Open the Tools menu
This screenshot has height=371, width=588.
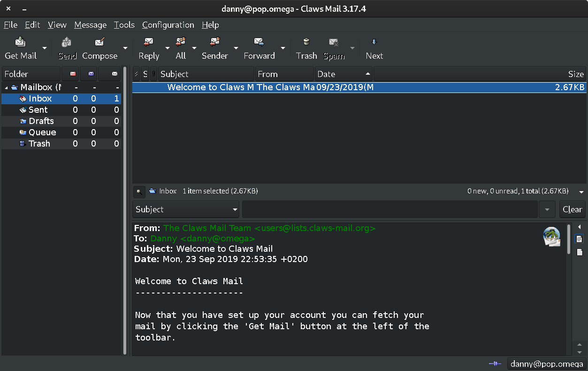click(124, 25)
